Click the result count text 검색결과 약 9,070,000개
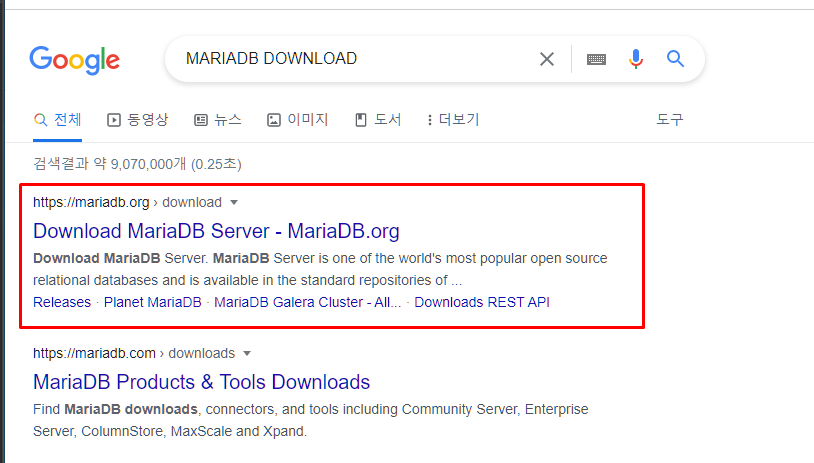This screenshot has height=463, width=814. pos(110,164)
